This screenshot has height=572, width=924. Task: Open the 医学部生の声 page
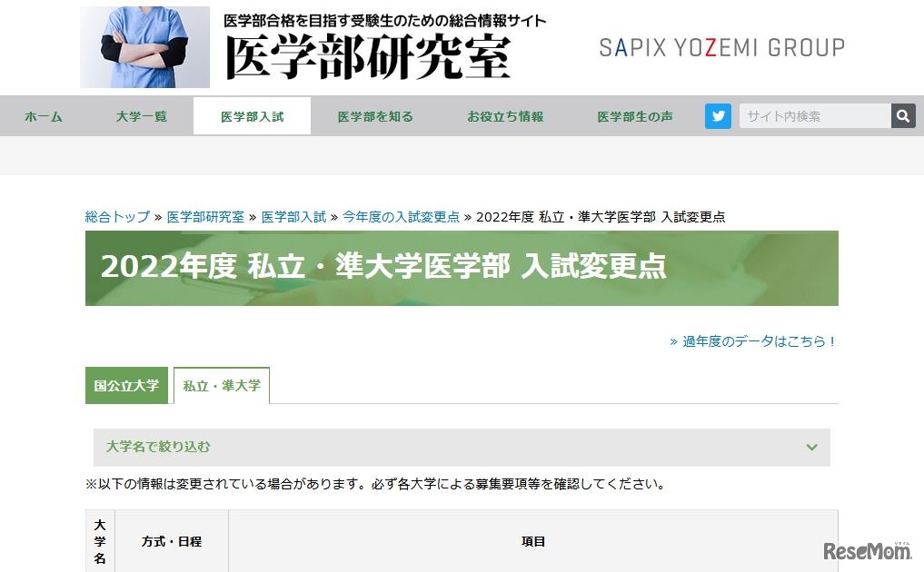coord(634,116)
